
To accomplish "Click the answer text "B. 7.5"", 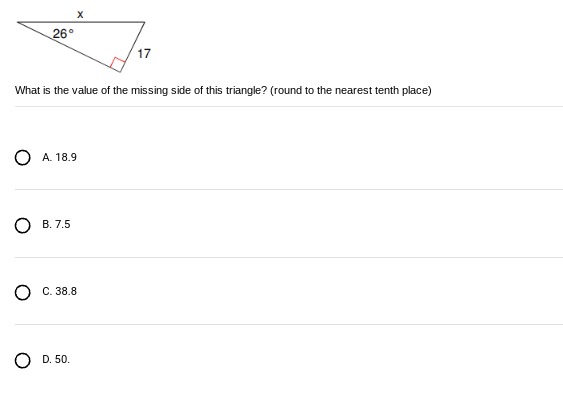I will pos(56,224).
